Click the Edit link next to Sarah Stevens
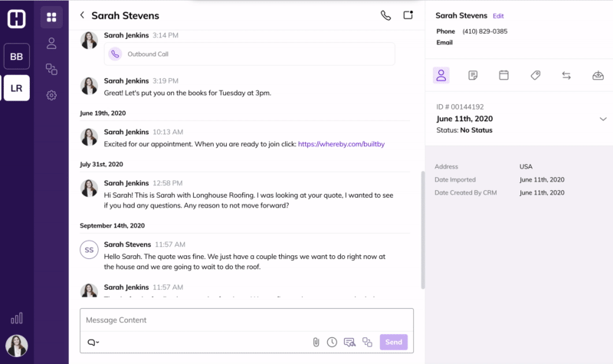This screenshot has width=613, height=364. click(x=498, y=15)
